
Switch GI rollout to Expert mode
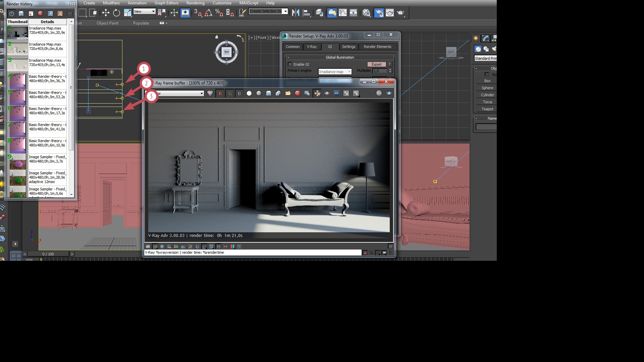coord(376,64)
